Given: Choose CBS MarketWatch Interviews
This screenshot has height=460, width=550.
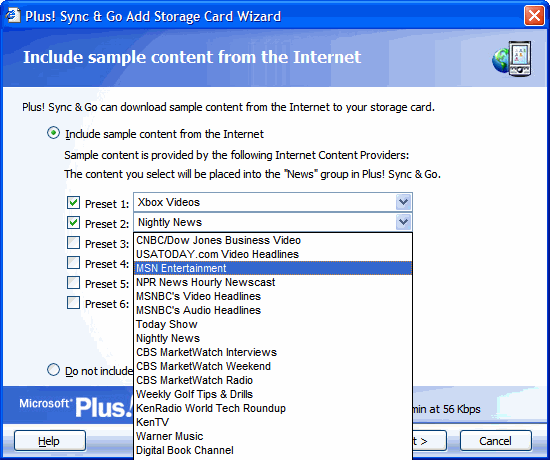Looking at the screenshot, I should tap(273, 353).
